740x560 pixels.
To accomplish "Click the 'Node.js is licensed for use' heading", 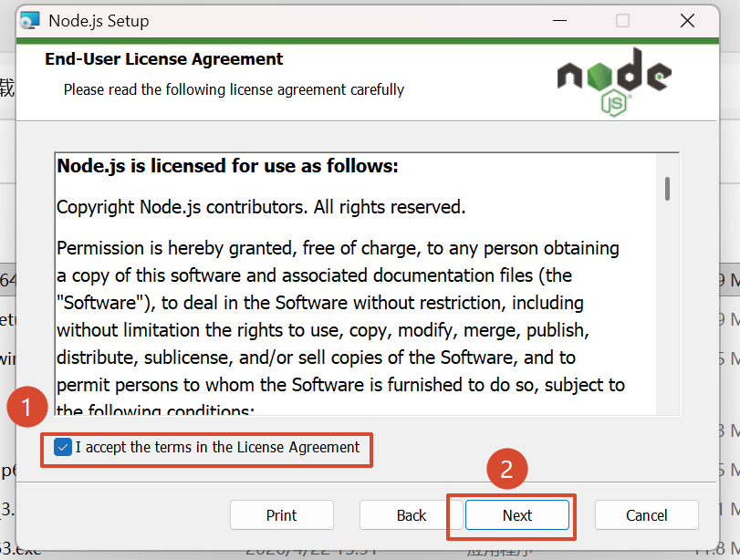I will (x=228, y=166).
